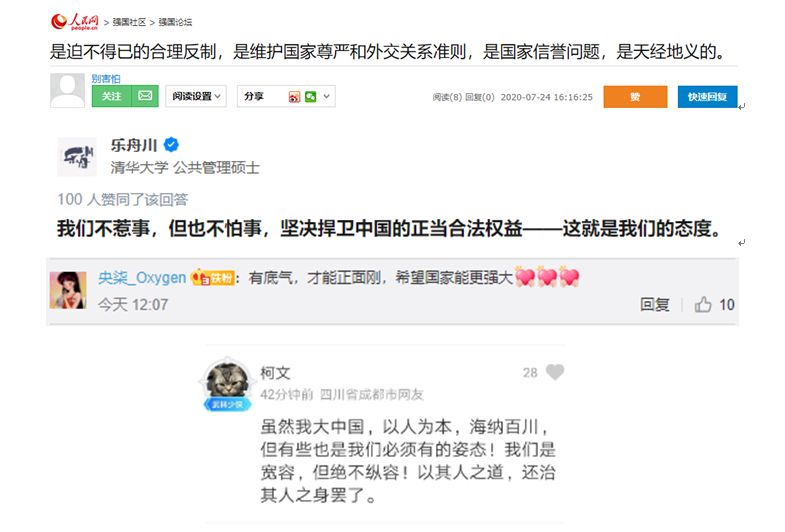Click the blue verified badge beside 乐舟川
The image size is (785, 532).
[171, 145]
